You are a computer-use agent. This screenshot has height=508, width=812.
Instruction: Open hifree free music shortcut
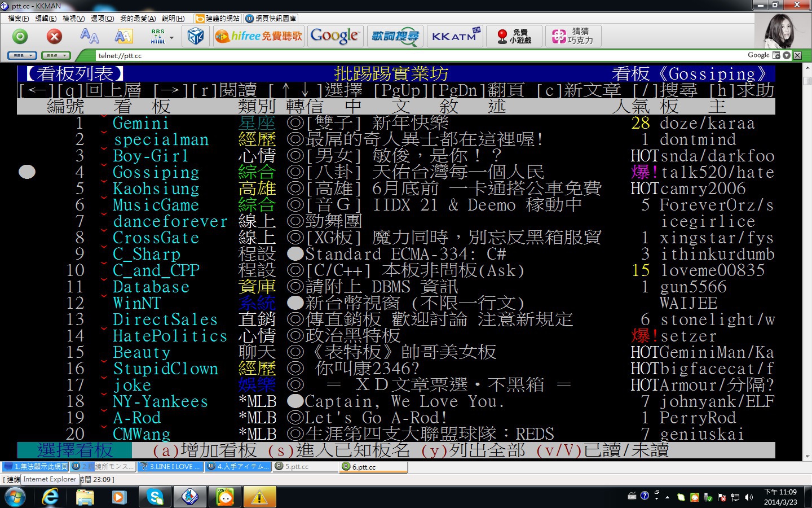(259, 36)
